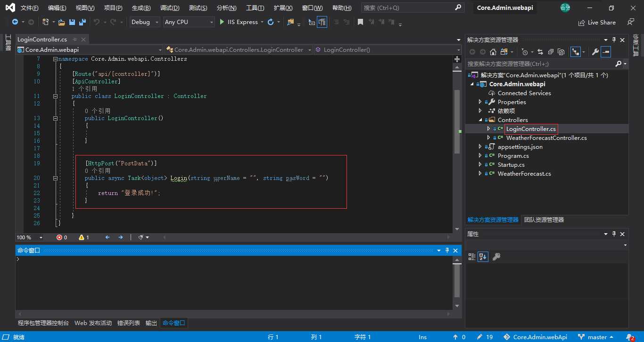The image size is (644, 342).
Task: Toggle Show All Files in Solution Explorer
Action: pyautogui.click(x=561, y=52)
